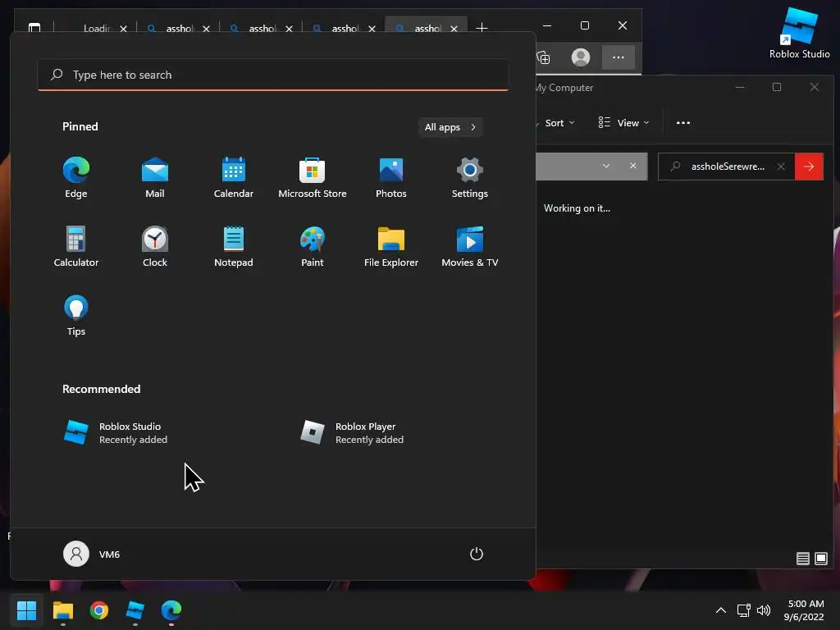Switch to Microsoft Edge on the taskbar
This screenshot has width=840, height=630.
pos(171,609)
